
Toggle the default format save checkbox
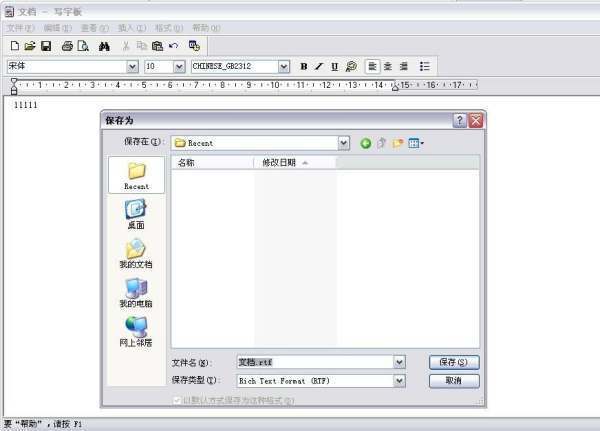coord(176,400)
